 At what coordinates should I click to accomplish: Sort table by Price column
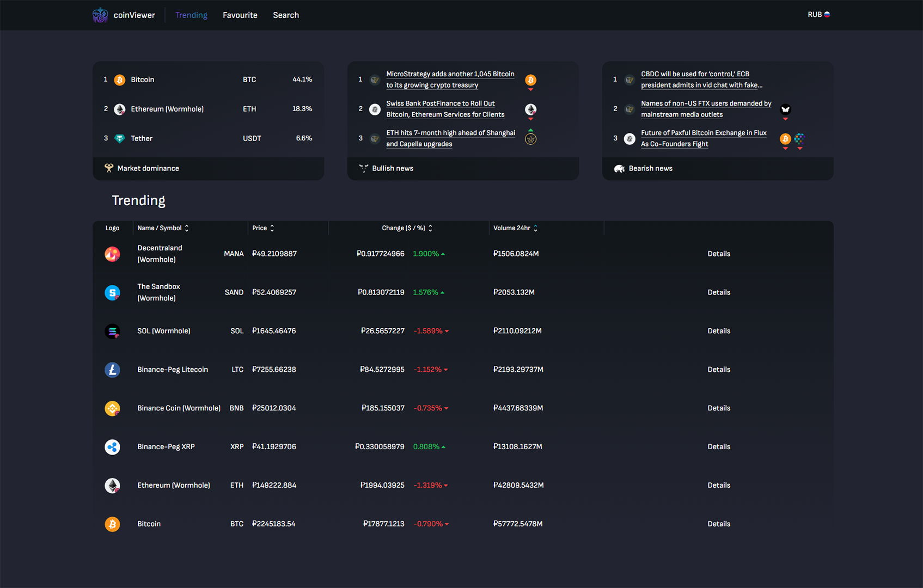coord(263,228)
